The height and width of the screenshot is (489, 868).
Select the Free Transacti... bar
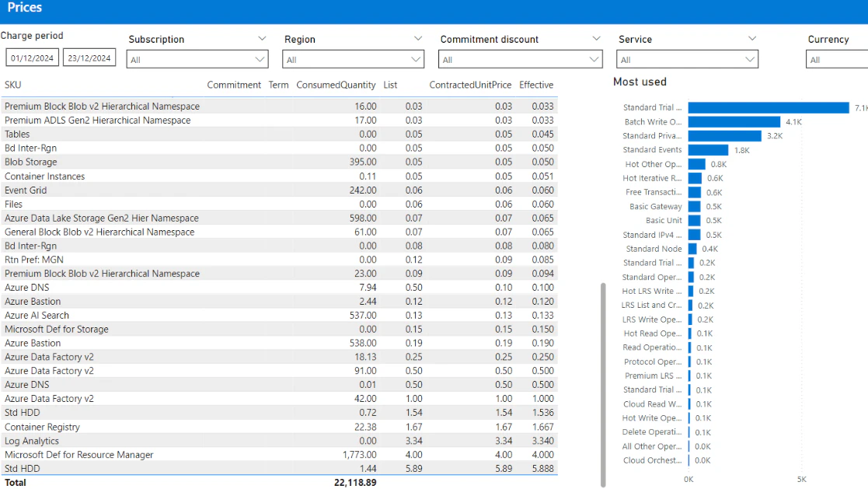[x=694, y=192]
